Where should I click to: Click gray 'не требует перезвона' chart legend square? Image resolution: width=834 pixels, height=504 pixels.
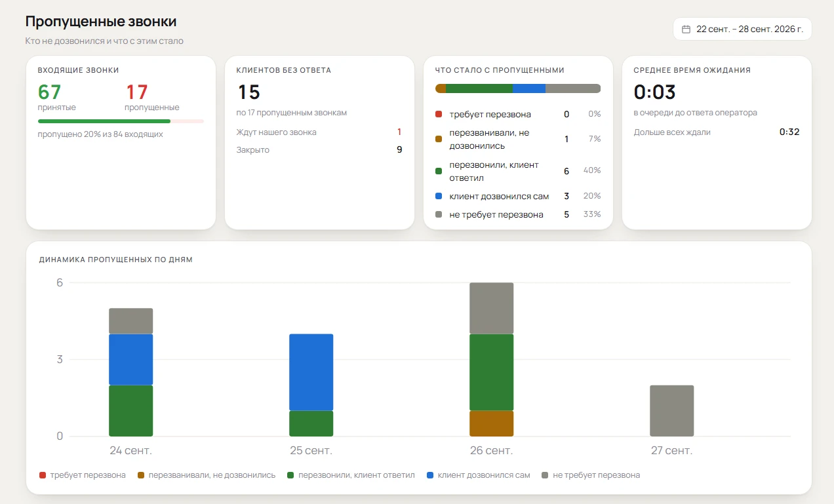coord(546,475)
